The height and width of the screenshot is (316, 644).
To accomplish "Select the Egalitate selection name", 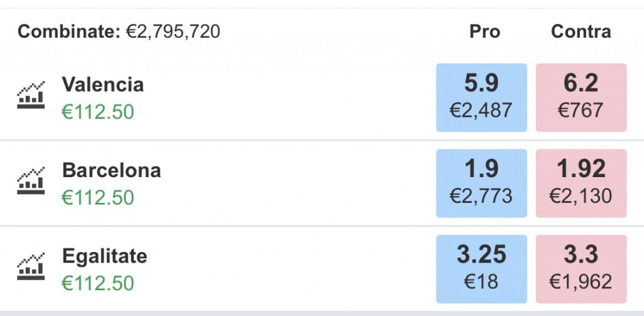I will click(x=104, y=256).
